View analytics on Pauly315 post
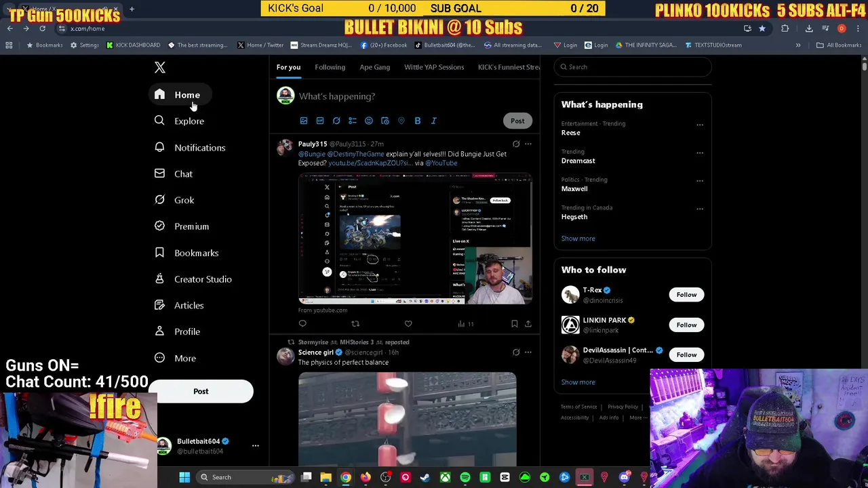The height and width of the screenshot is (488, 868). pos(465,324)
